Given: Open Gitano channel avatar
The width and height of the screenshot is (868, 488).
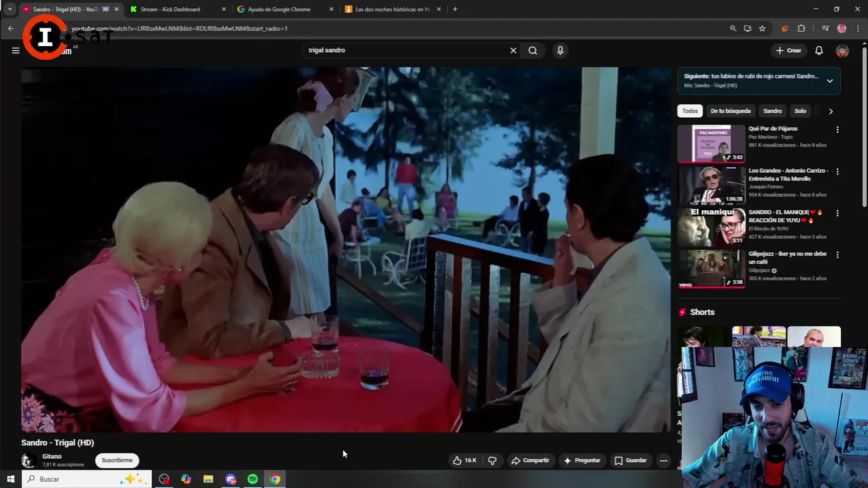Looking at the screenshot, I should pos(28,460).
